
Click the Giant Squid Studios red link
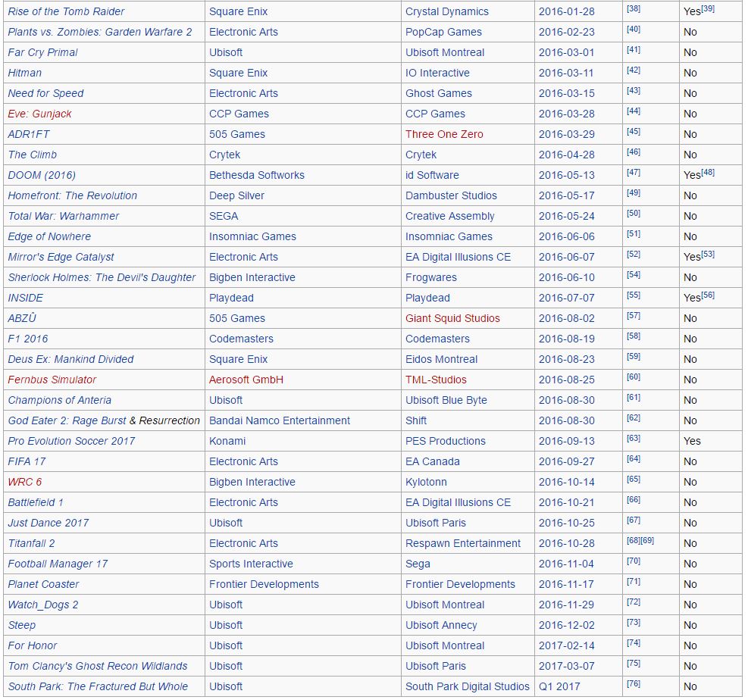coord(452,318)
